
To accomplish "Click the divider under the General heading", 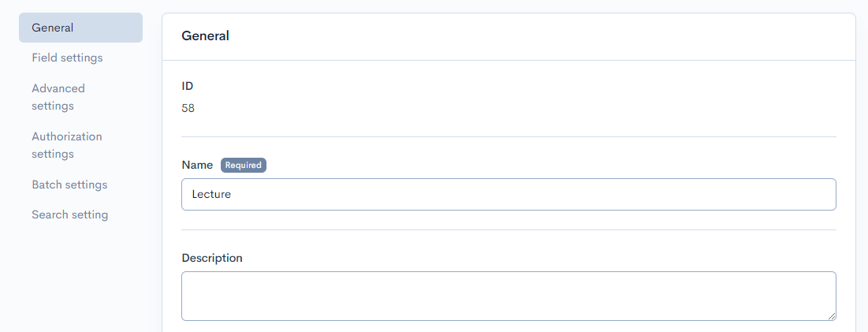I will [509, 60].
